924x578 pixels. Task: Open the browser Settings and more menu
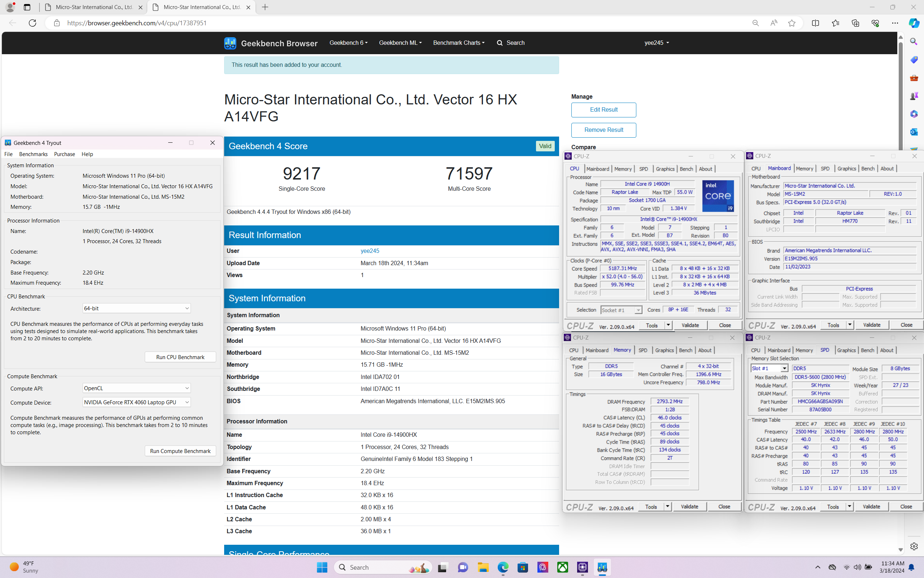pos(895,23)
